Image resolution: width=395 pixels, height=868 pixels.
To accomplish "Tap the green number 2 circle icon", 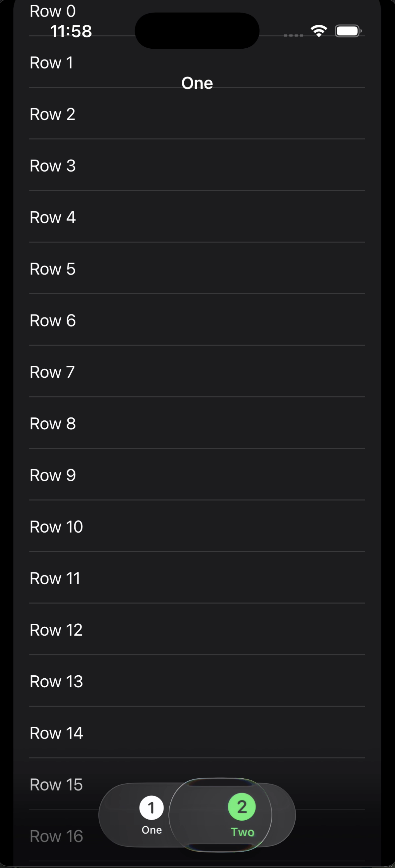I will pos(242,807).
